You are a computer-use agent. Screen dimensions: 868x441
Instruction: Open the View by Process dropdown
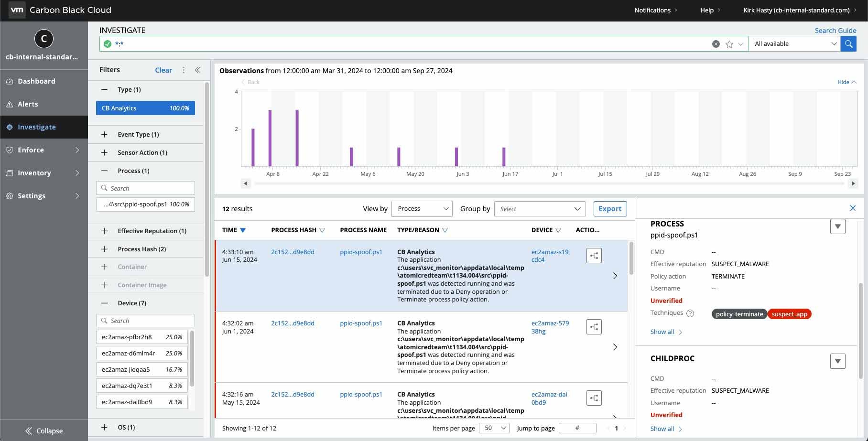click(x=422, y=209)
